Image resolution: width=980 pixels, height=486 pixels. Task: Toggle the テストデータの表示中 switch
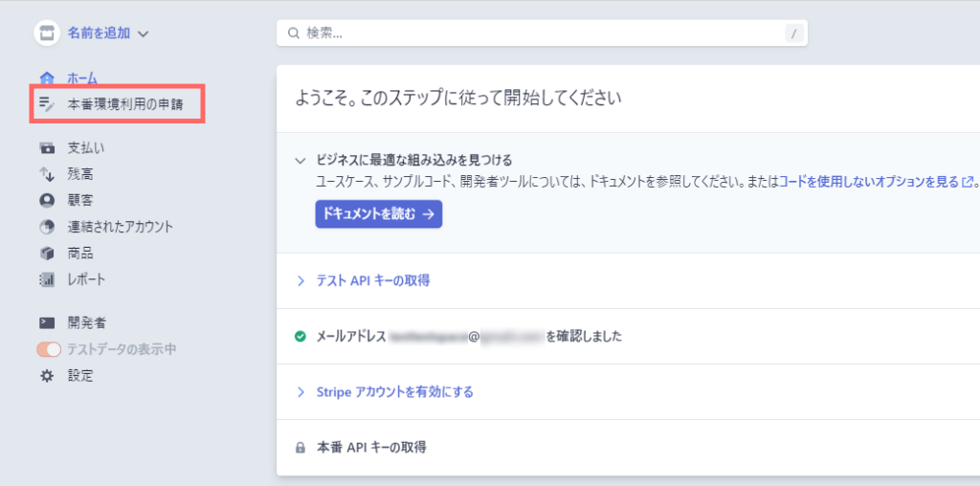(x=49, y=349)
